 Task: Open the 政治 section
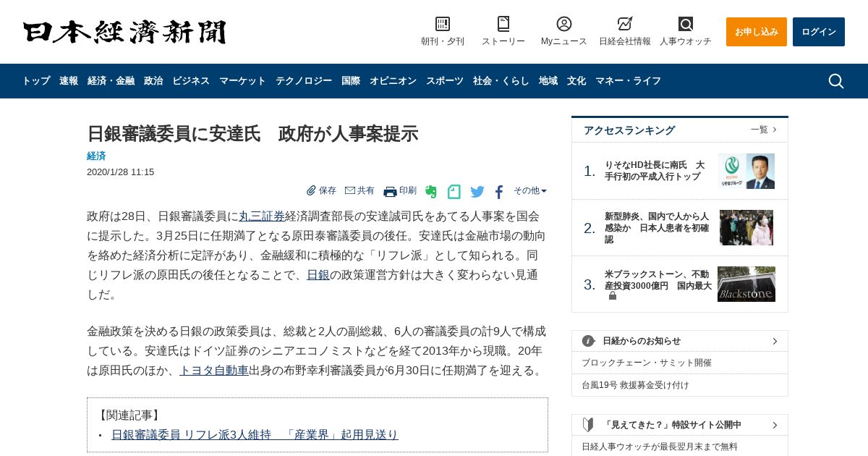153,81
